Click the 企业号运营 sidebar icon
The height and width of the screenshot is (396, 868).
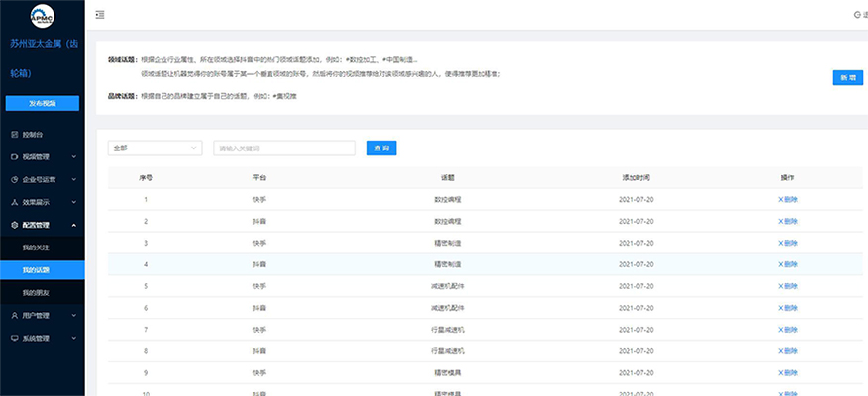(x=14, y=179)
